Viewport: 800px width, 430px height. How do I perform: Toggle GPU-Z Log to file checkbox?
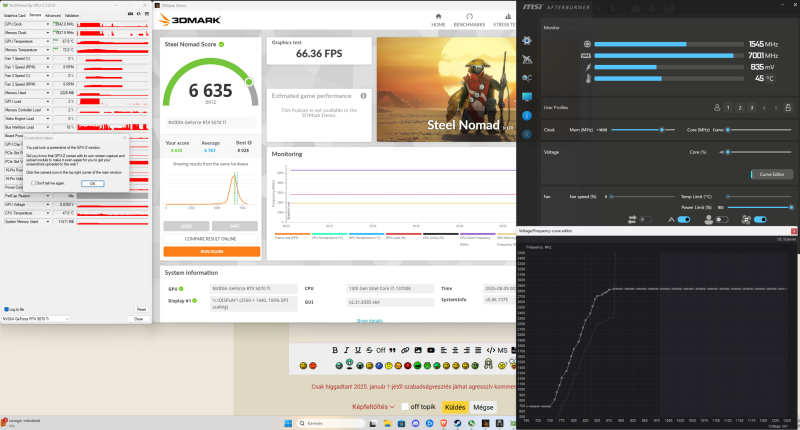[x=6, y=309]
